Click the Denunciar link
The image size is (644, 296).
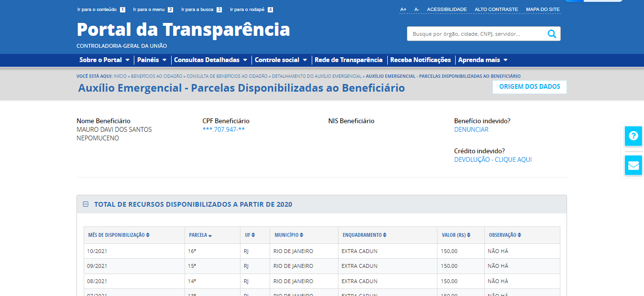pyautogui.click(x=471, y=129)
